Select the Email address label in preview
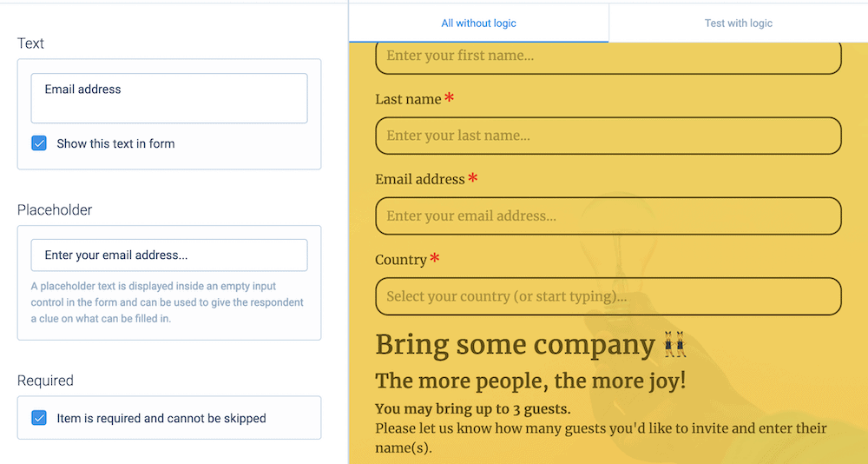868x464 pixels. coord(419,179)
